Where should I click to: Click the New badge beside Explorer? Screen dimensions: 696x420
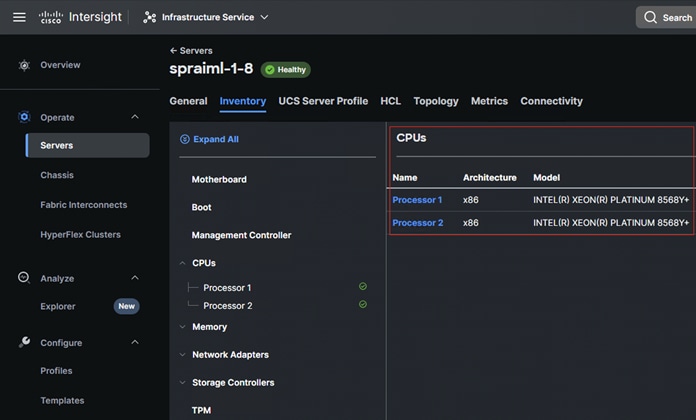[127, 306]
